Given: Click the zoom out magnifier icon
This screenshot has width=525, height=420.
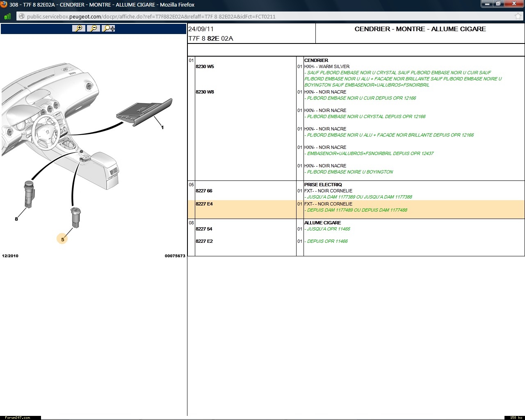Looking at the screenshot, I should 93,28.
